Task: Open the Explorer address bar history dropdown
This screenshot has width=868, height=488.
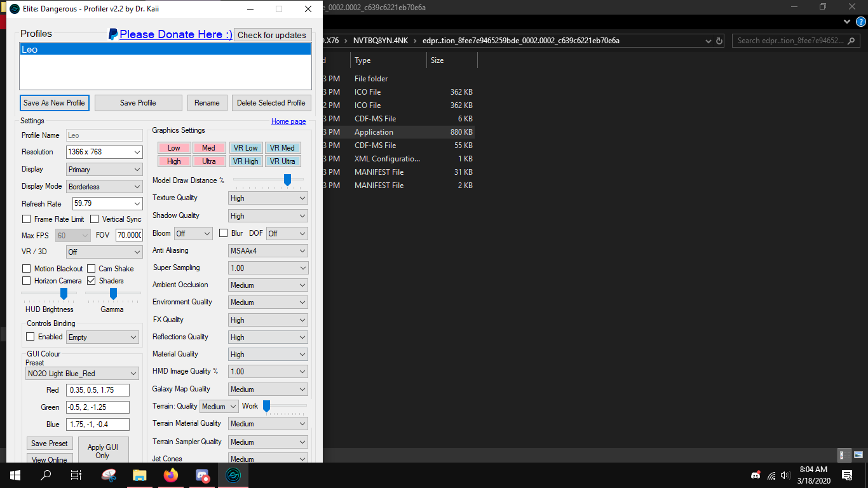Action: coord(708,41)
